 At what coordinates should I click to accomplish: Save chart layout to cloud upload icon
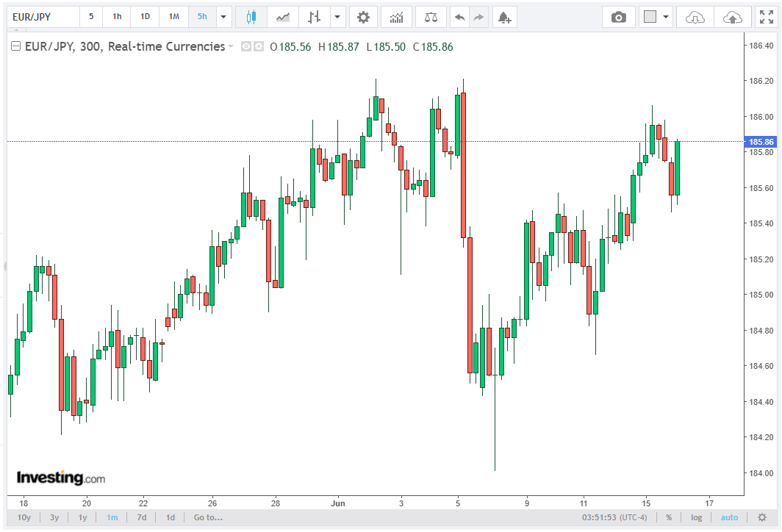point(732,17)
